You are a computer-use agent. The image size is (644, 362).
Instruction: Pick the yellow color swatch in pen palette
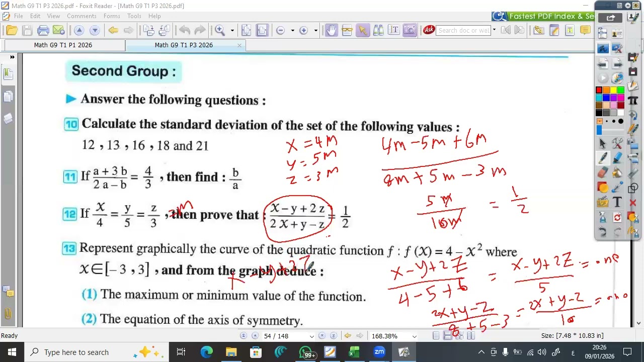[613, 90]
